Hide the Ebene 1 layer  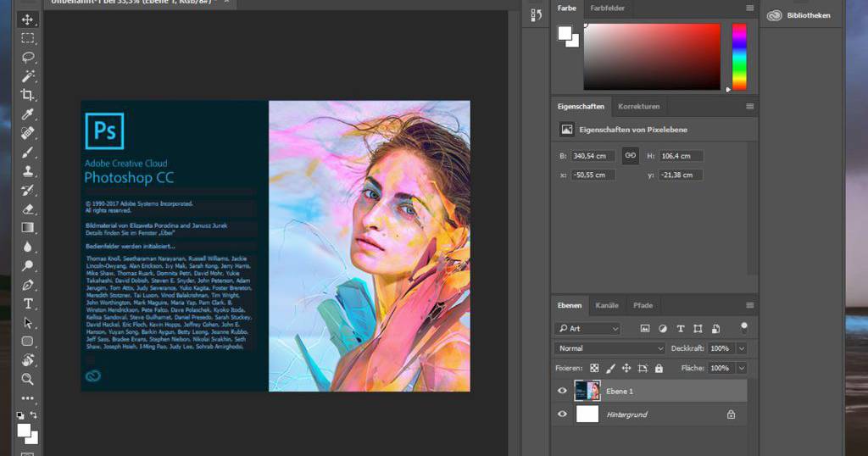click(562, 391)
